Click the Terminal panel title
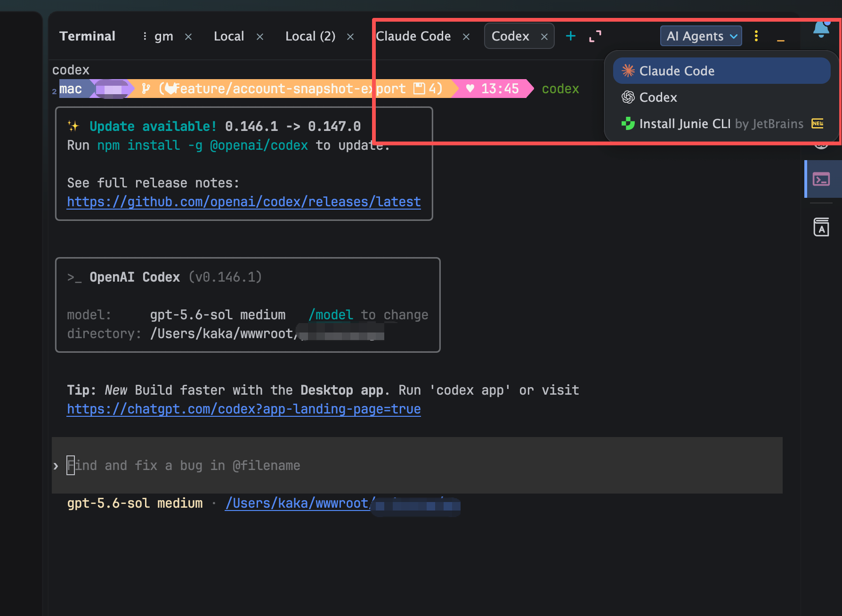 pyautogui.click(x=87, y=36)
